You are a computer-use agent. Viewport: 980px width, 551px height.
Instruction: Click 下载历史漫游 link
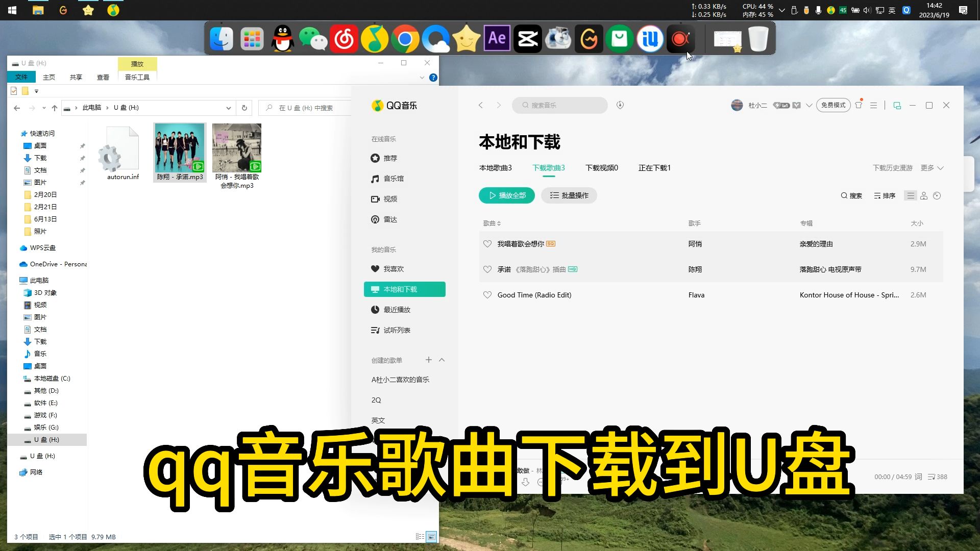point(892,168)
